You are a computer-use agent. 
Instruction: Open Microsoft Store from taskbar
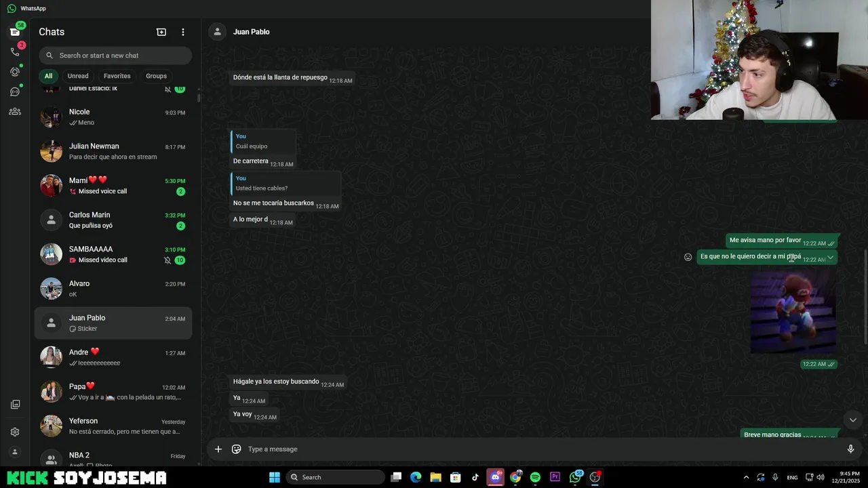click(x=456, y=477)
